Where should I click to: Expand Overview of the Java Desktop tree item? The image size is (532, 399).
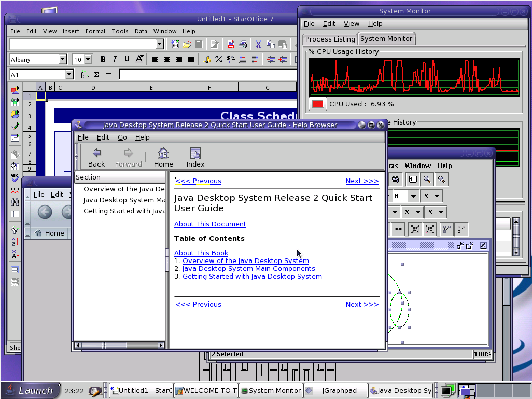click(x=77, y=189)
